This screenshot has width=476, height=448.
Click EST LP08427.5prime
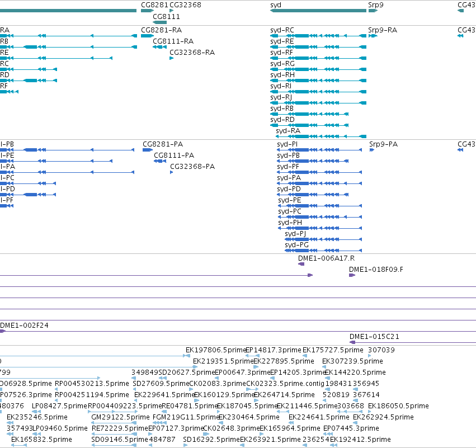tap(59, 406)
